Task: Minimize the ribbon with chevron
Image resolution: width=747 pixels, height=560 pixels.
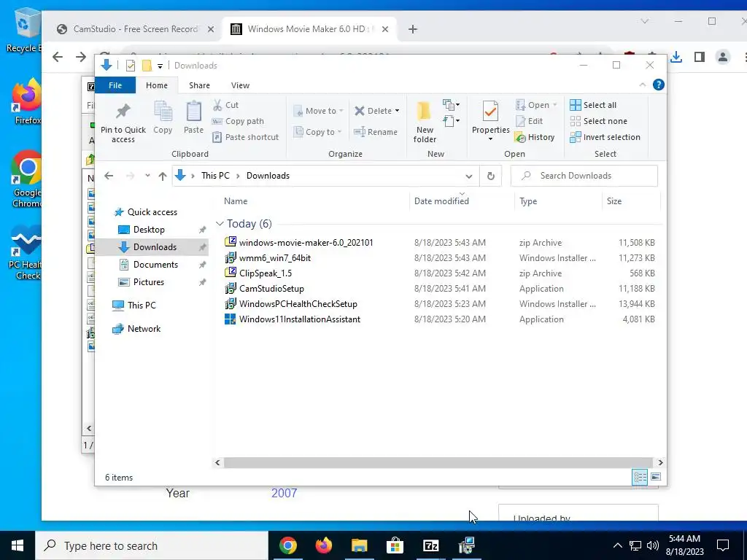Action: coord(642,85)
